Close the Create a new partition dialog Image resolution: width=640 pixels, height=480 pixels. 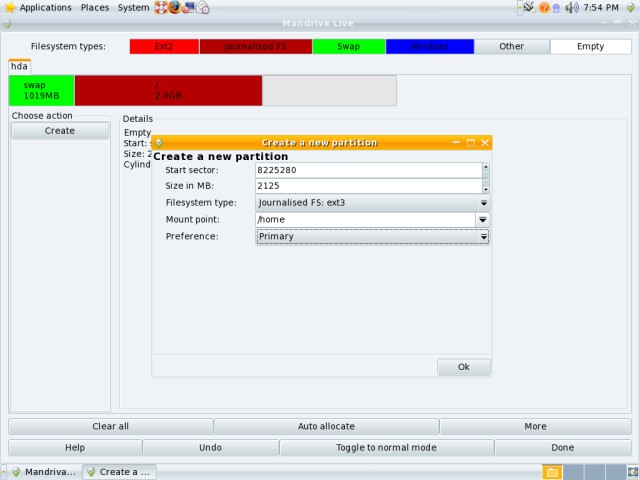pos(484,142)
